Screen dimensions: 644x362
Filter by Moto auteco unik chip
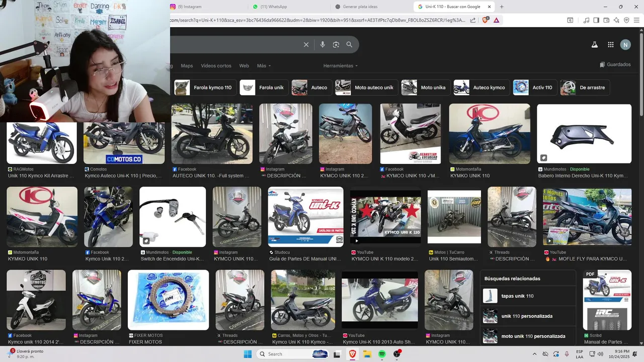(366, 87)
